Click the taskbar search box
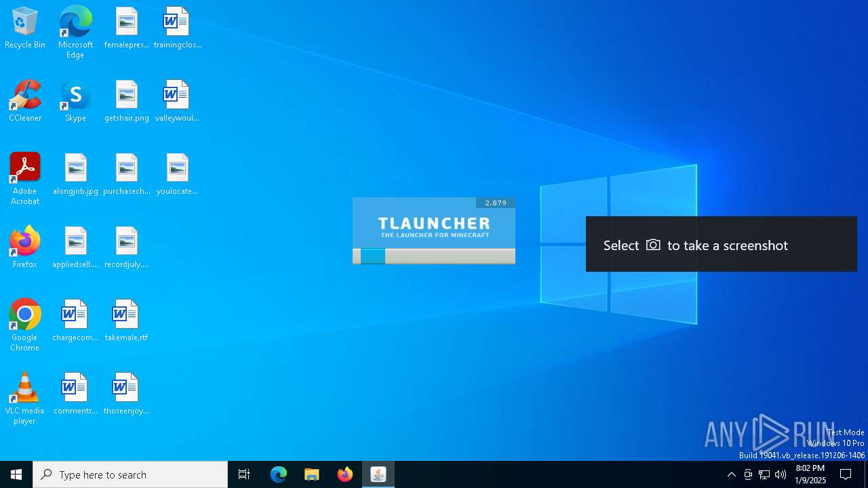 tap(130, 474)
